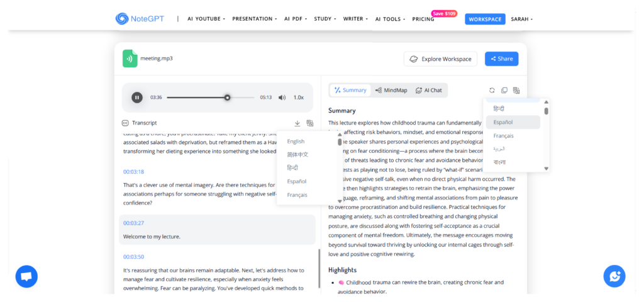Select the meeting.mp3 file name
This screenshot has height=302, width=644.
point(157,59)
